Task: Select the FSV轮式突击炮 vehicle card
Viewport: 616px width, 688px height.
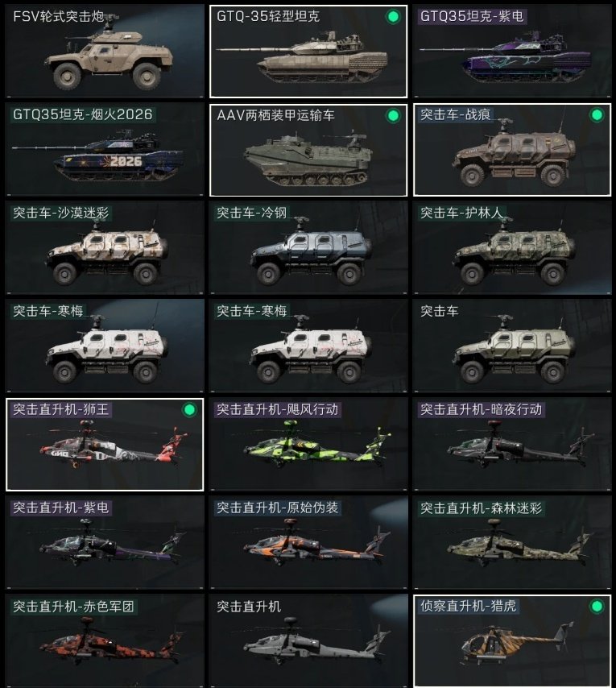Action: pyautogui.click(x=105, y=52)
